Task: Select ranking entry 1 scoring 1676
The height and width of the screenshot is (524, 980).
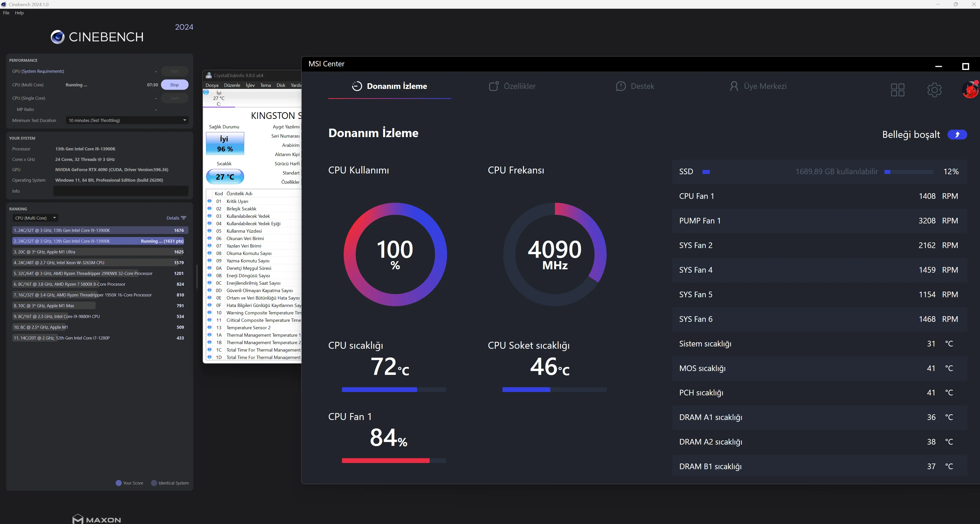Action: click(x=100, y=230)
